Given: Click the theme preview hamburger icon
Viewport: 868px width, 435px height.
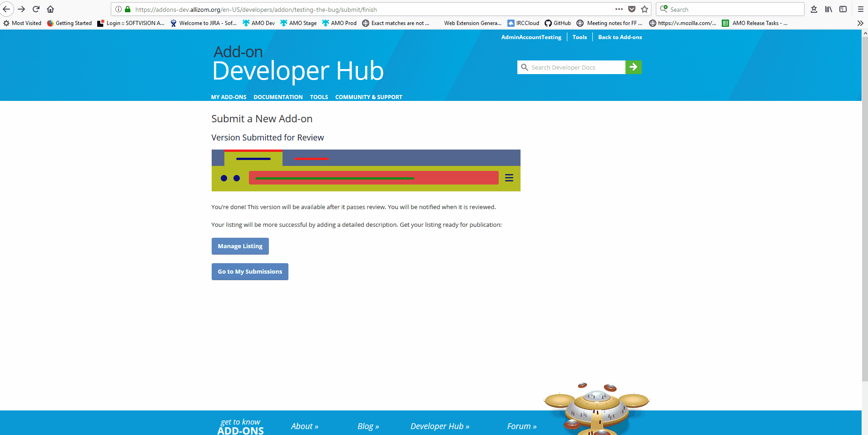Looking at the screenshot, I should click(x=509, y=178).
